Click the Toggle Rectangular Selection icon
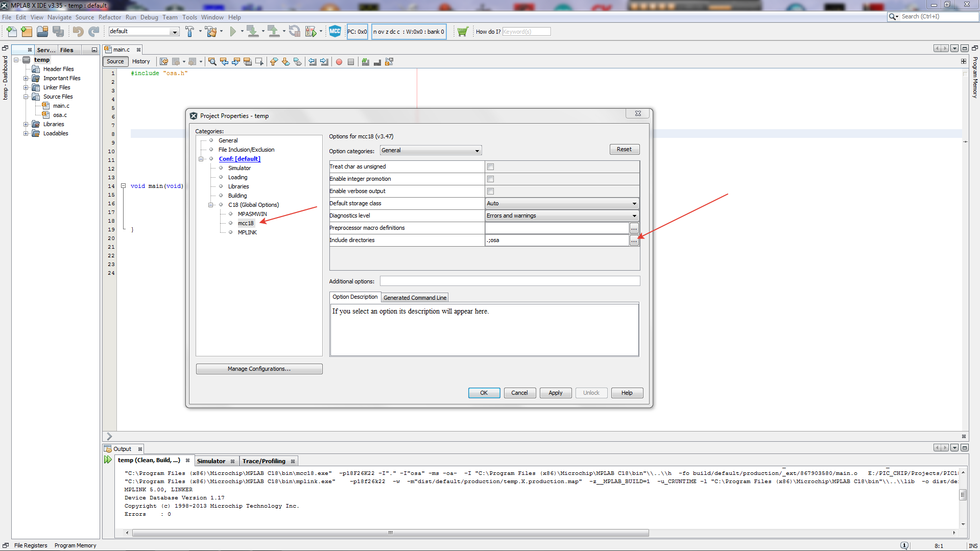 coord(259,62)
